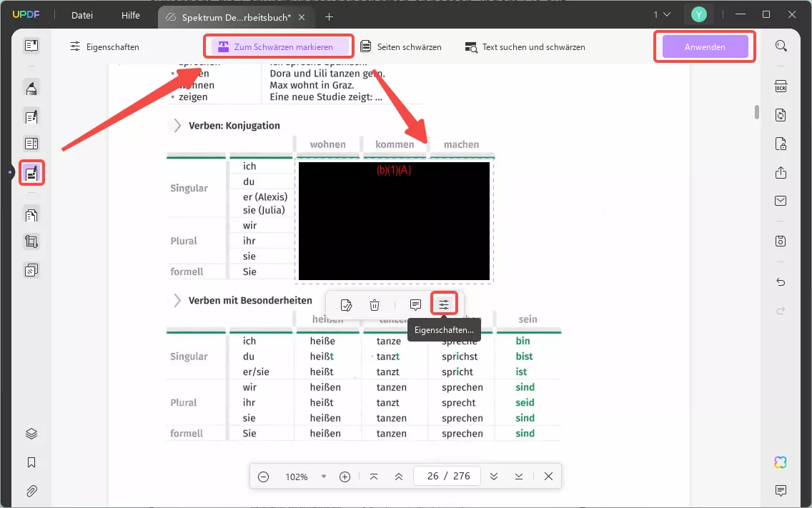
Task: Open the window count dropdown
Action: 662,14
